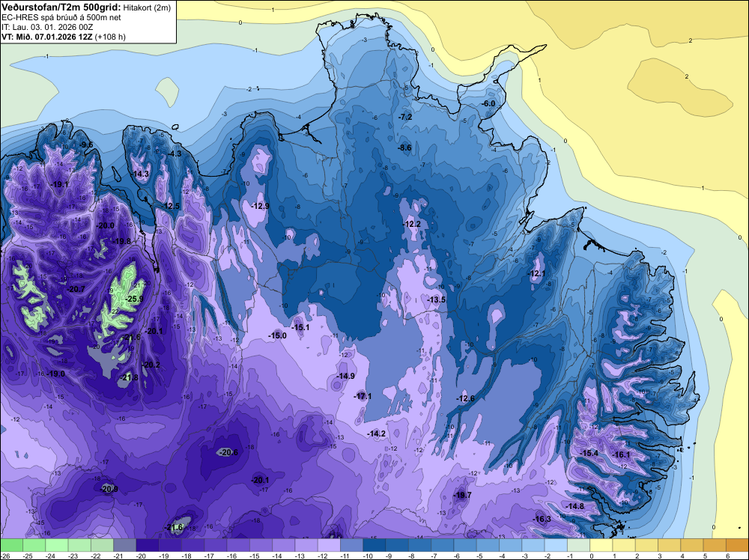
Task: Click the -14.3 temperature value
Action: click(141, 174)
